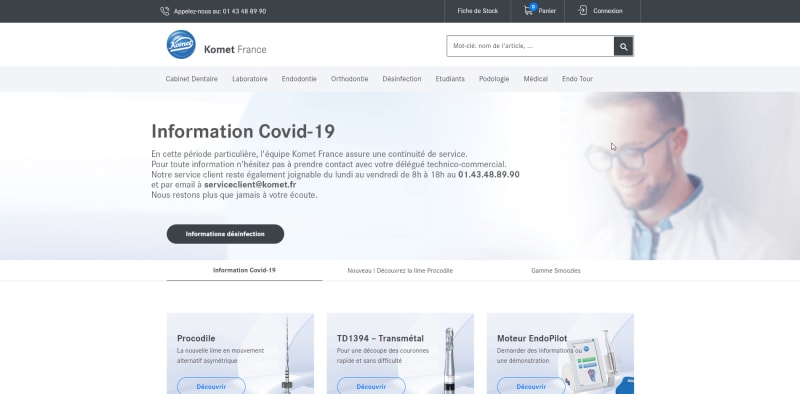Viewport: 800px width, 394px height.
Task: Click the Information Covid-19 headline
Action: pos(243,131)
